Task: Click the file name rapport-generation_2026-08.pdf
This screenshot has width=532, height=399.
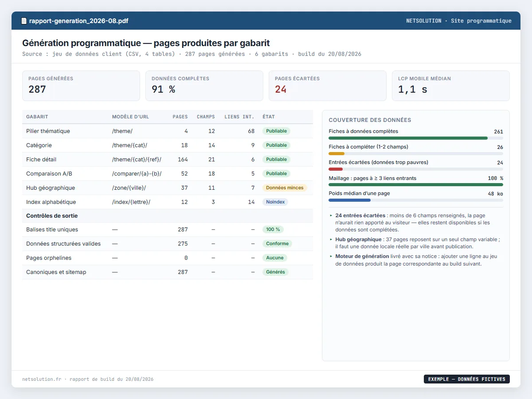Action: point(79,21)
